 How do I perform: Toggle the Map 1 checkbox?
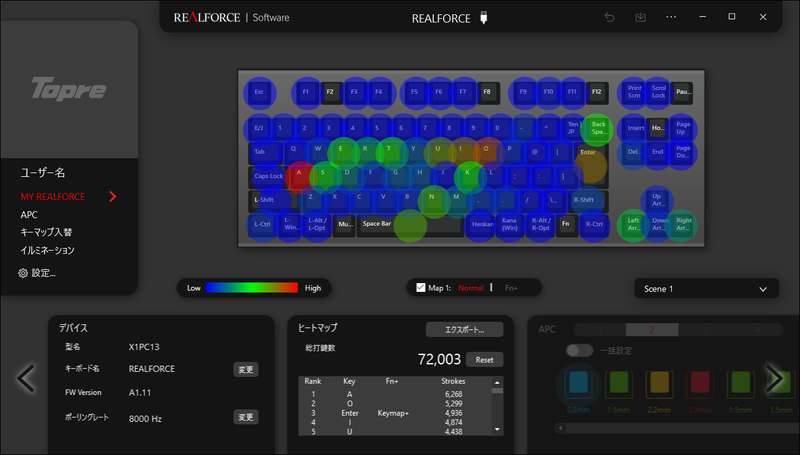(x=420, y=288)
